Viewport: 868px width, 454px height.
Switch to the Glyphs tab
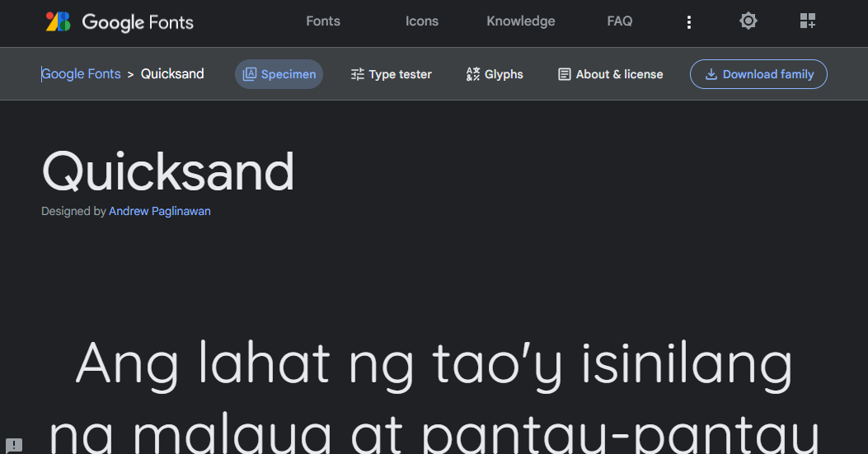click(x=495, y=74)
